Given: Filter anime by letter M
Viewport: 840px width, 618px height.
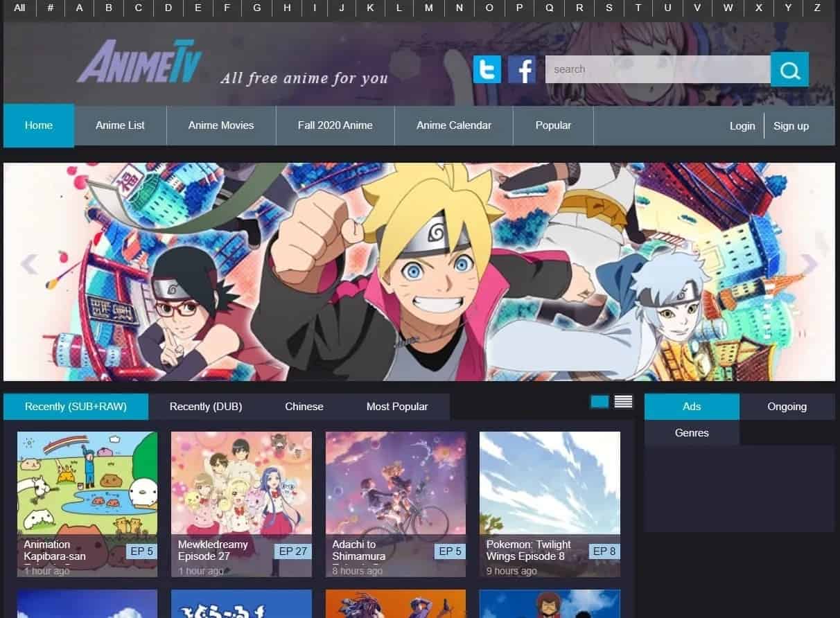Looking at the screenshot, I should 429,8.
